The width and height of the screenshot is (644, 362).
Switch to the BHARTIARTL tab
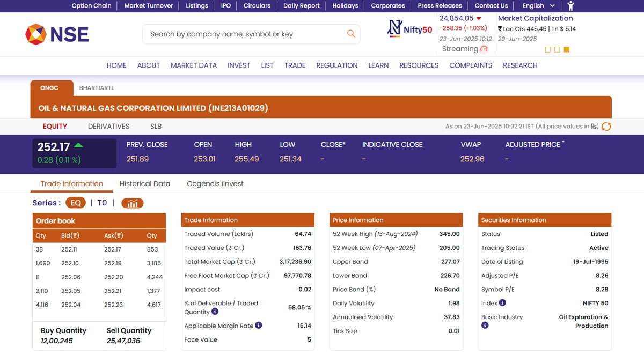(x=97, y=88)
